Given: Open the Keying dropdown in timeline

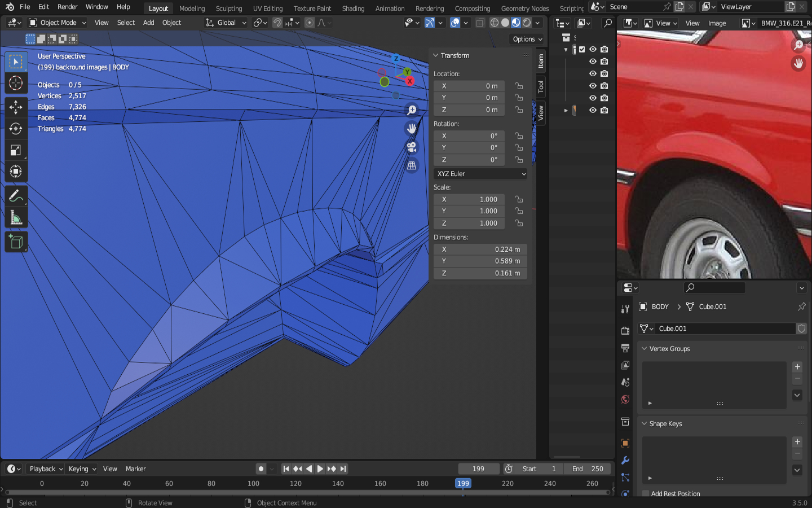Looking at the screenshot, I should [82, 469].
